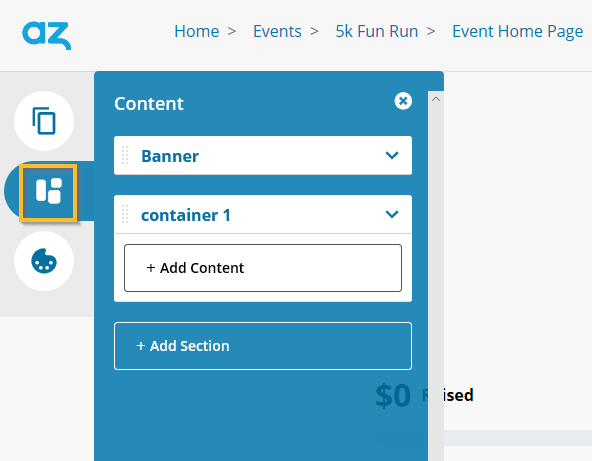This screenshot has width=592, height=461.
Task: Click the AZ logo in header
Action: click(46, 35)
